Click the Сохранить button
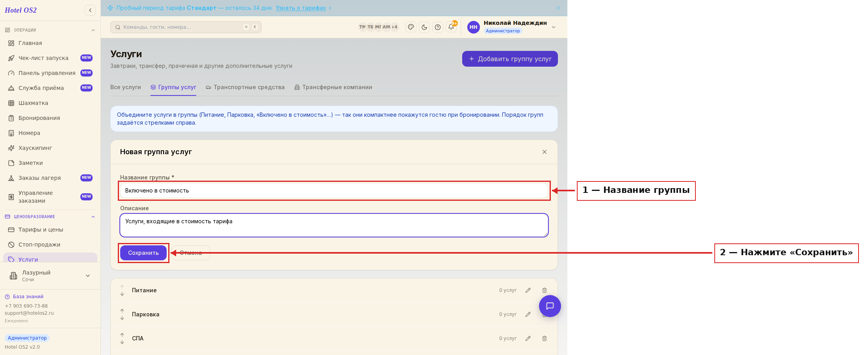Image resolution: width=868 pixels, height=355 pixels. 143,253
